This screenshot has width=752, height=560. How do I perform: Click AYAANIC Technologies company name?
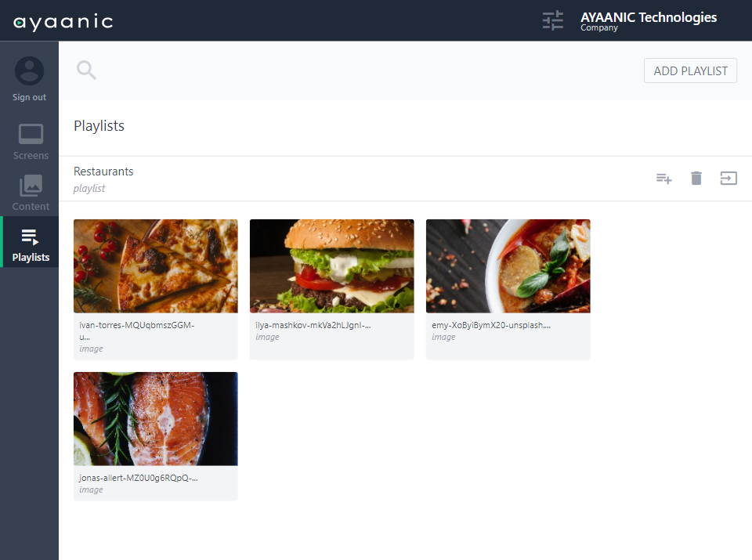(x=649, y=17)
